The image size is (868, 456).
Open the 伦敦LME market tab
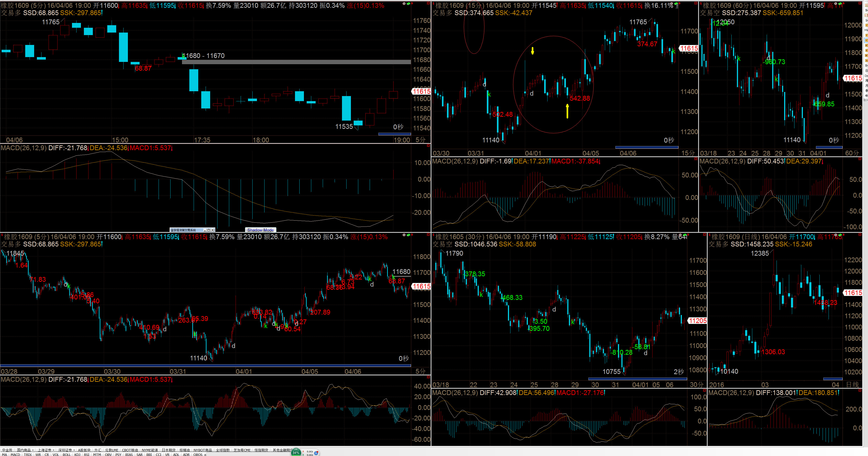[112, 450]
